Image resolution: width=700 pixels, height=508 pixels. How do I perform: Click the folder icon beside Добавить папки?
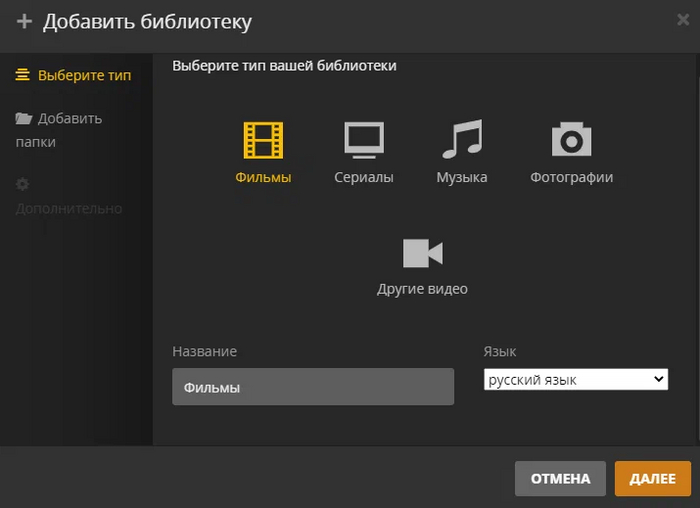click(x=24, y=119)
